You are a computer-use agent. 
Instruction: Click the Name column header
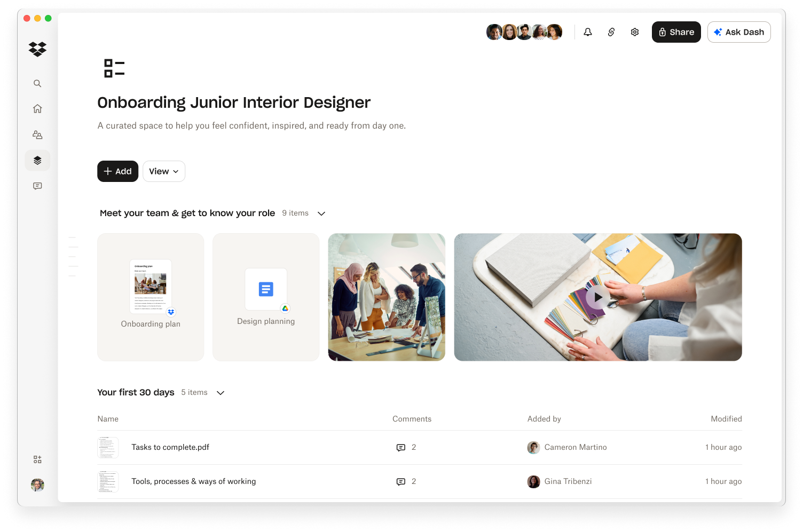pyautogui.click(x=108, y=419)
